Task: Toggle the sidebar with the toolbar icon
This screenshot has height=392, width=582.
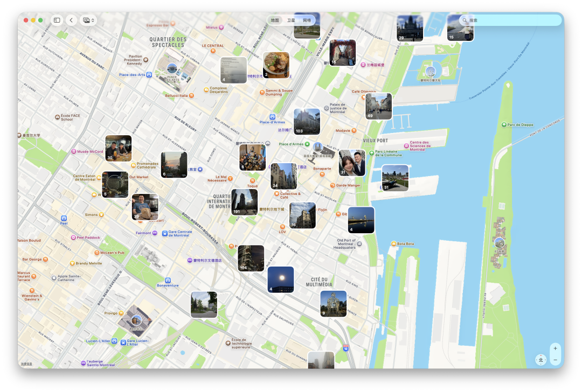Action: [57, 20]
